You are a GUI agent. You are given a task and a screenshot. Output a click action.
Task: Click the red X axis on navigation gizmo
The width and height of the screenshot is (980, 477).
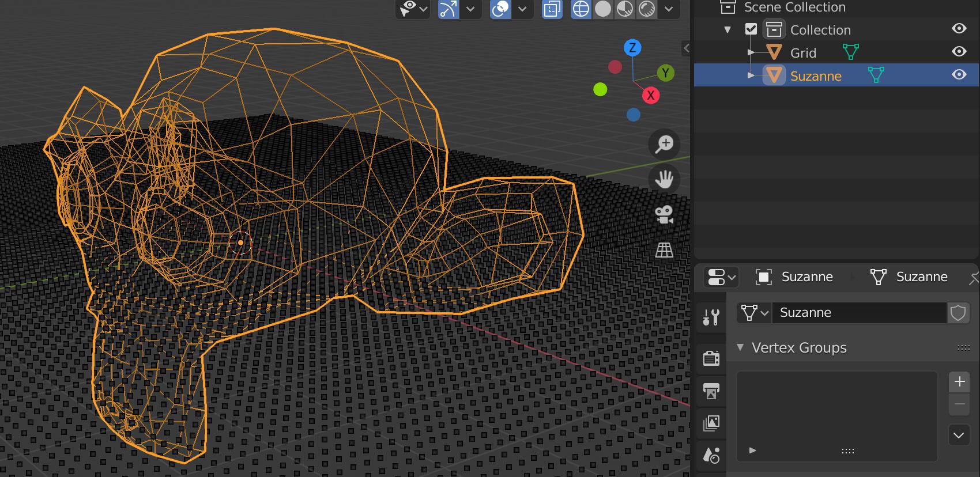651,96
